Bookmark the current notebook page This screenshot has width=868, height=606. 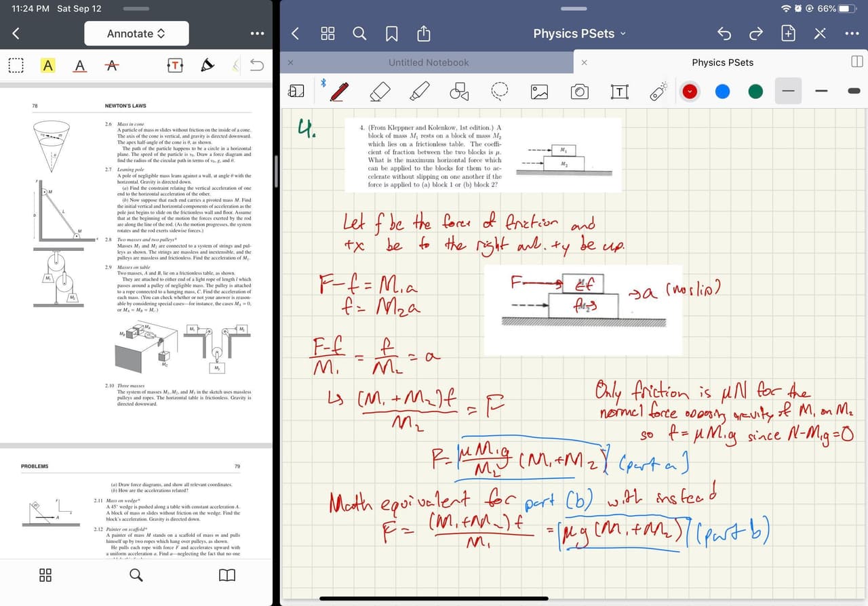pos(391,33)
